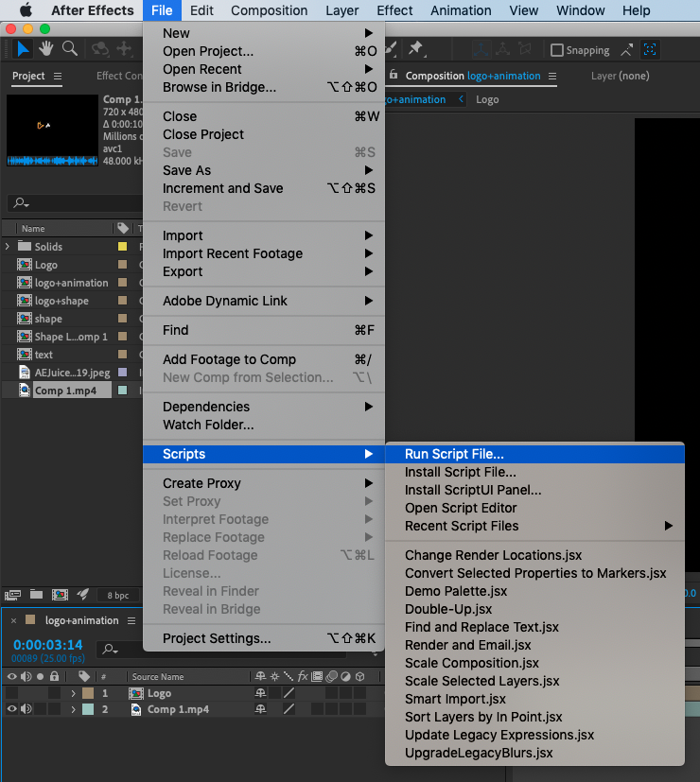This screenshot has width=700, height=782.
Task: Switch to the Layer (none) tab
Action: click(x=621, y=76)
